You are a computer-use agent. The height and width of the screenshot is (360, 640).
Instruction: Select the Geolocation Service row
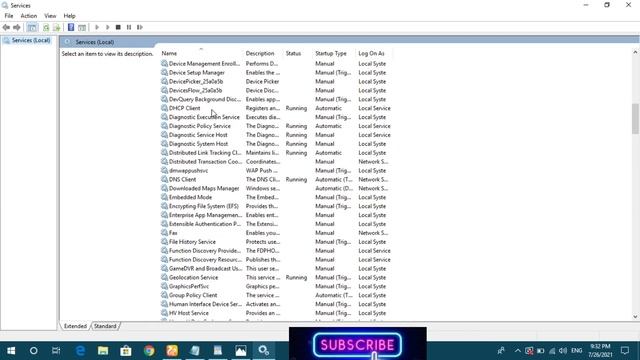(276, 278)
